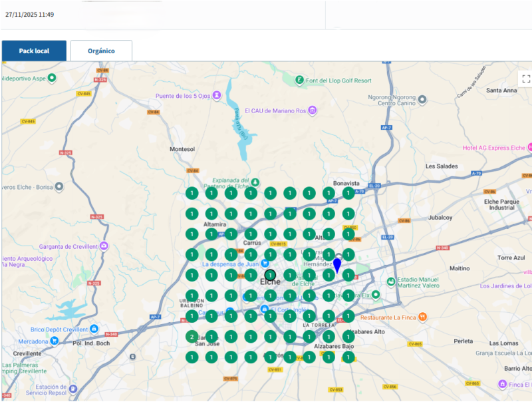Select Ngorong Ngorong Centro Canino marker
Viewport: 532px width, 402px height.
(x=422, y=99)
